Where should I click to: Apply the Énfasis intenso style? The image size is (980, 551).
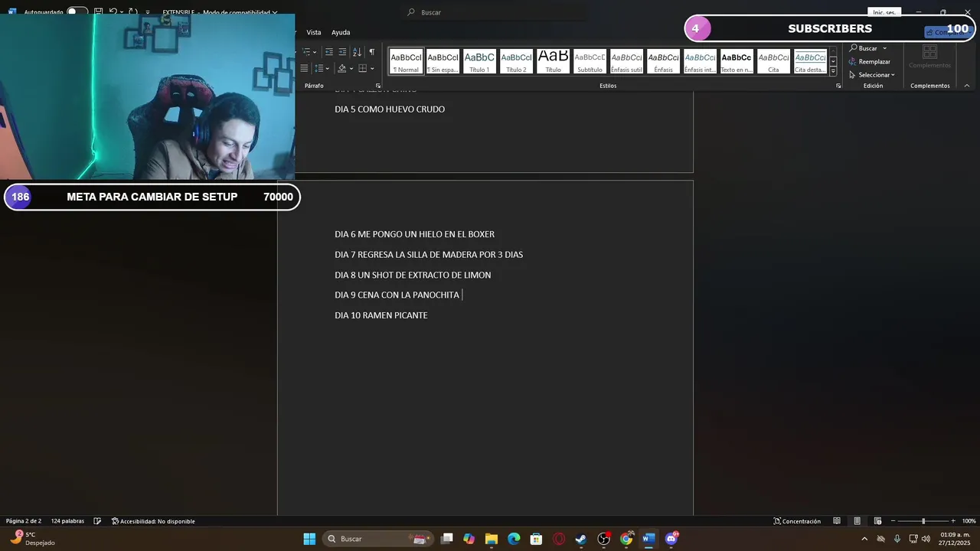coord(700,61)
